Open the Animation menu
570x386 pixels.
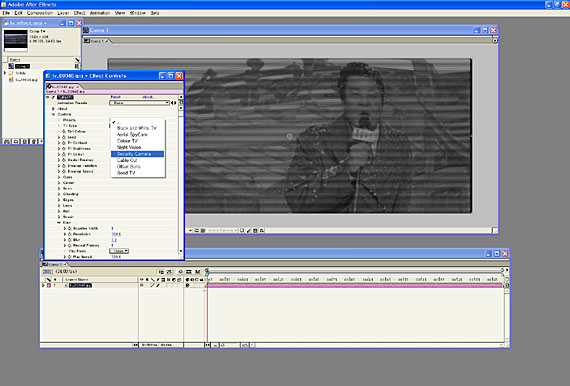point(100,13)
